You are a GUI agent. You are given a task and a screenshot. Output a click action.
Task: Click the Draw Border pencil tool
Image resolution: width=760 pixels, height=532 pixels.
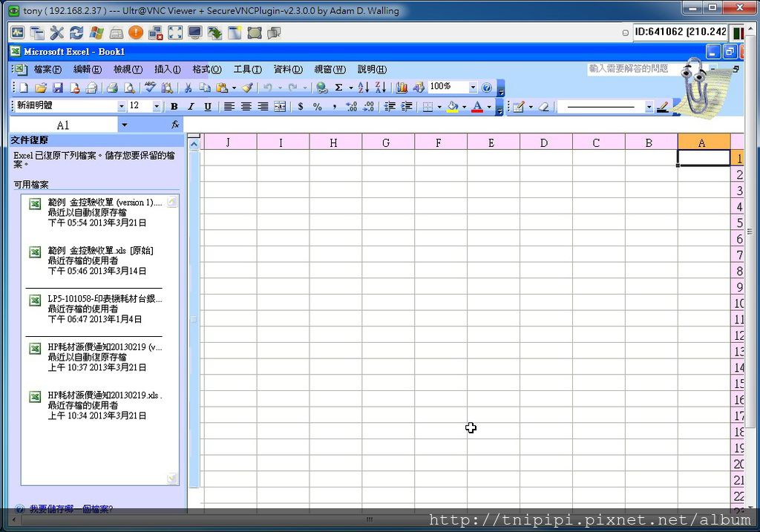[x=518, y=107]
